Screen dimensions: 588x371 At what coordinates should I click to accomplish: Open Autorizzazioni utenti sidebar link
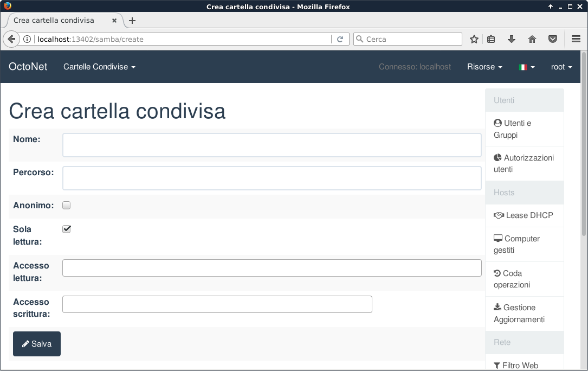pyautogui.click(x=525, y=163)
